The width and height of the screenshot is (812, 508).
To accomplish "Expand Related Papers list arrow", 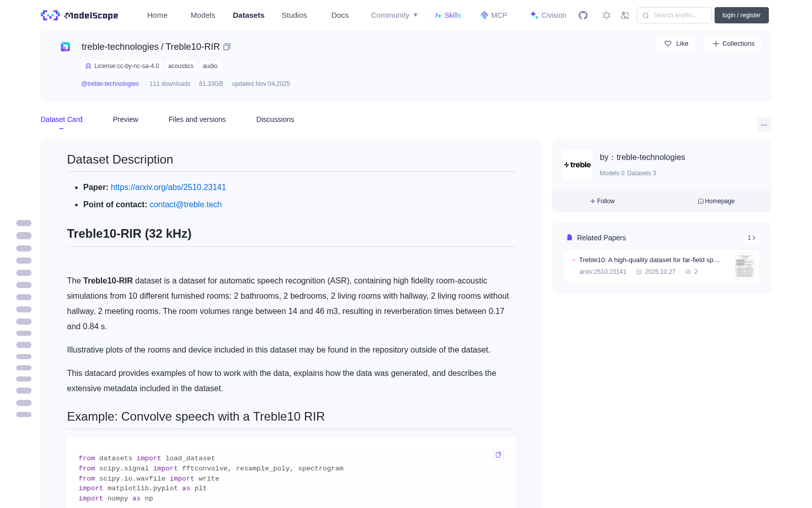I will [x=752, y=238].
